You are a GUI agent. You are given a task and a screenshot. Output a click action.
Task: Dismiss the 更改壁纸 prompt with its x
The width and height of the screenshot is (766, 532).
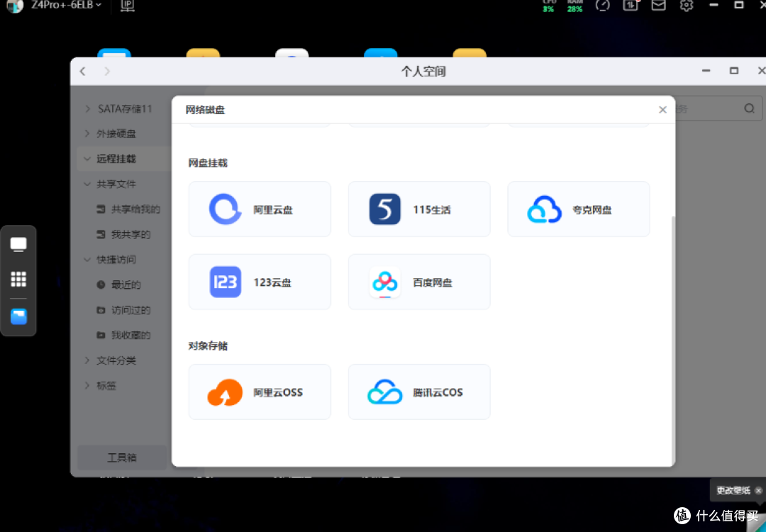758,490
